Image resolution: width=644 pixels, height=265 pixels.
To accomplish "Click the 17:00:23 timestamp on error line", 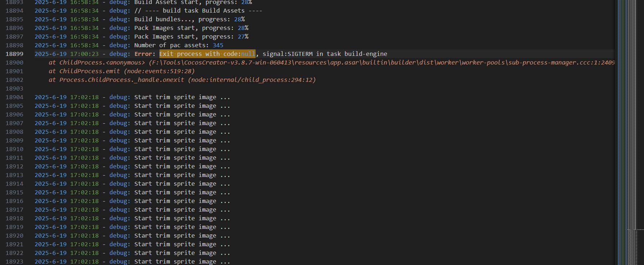I will tap(84, 54).
